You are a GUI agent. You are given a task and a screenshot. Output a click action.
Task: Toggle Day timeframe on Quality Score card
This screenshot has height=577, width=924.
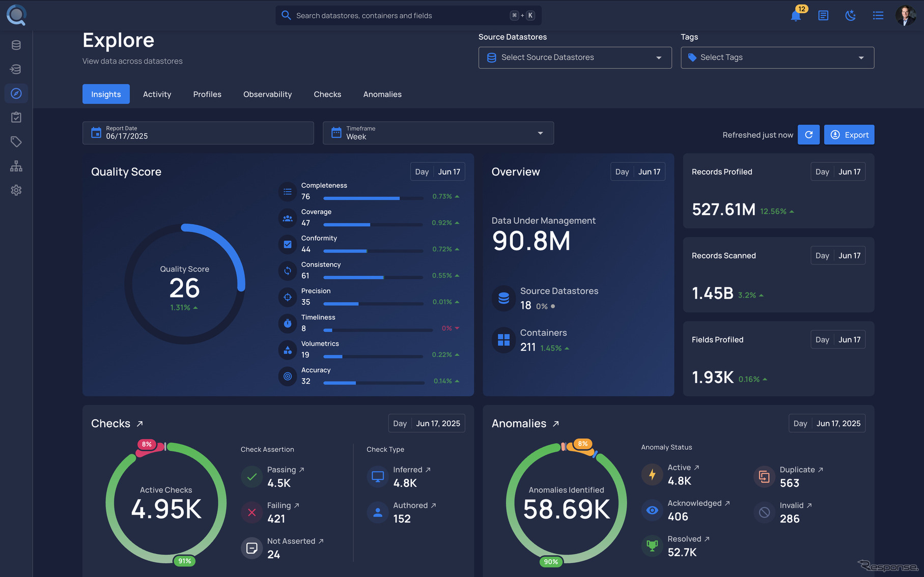pyautogui.click(x=422, y=171)
